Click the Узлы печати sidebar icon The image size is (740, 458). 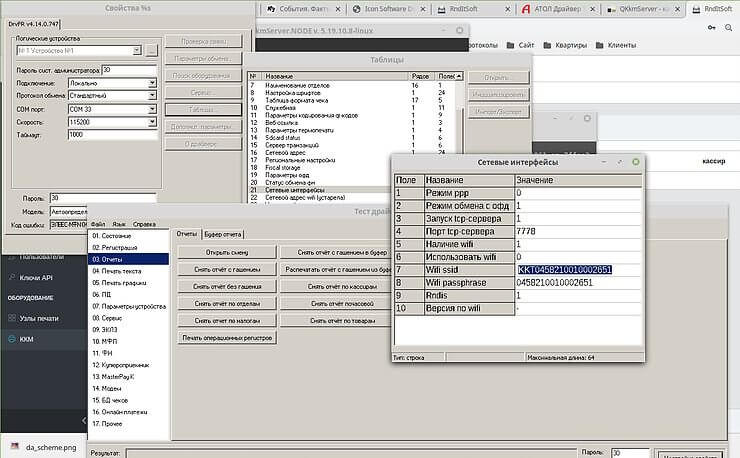[x=12, y=318]
